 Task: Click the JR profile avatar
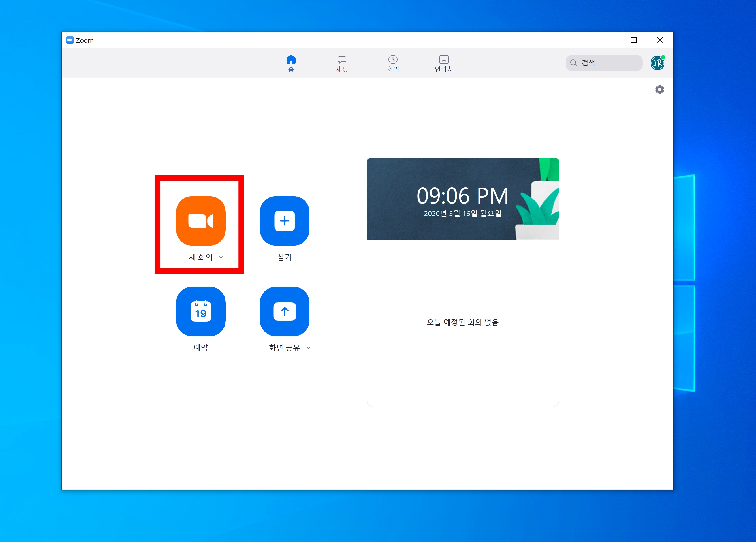click(x=657, y=63)
